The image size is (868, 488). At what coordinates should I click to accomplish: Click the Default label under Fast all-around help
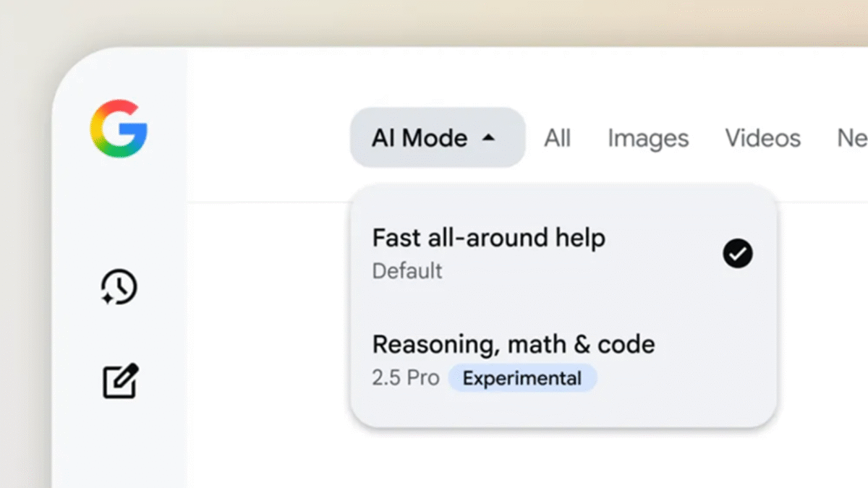coord(407,271)
